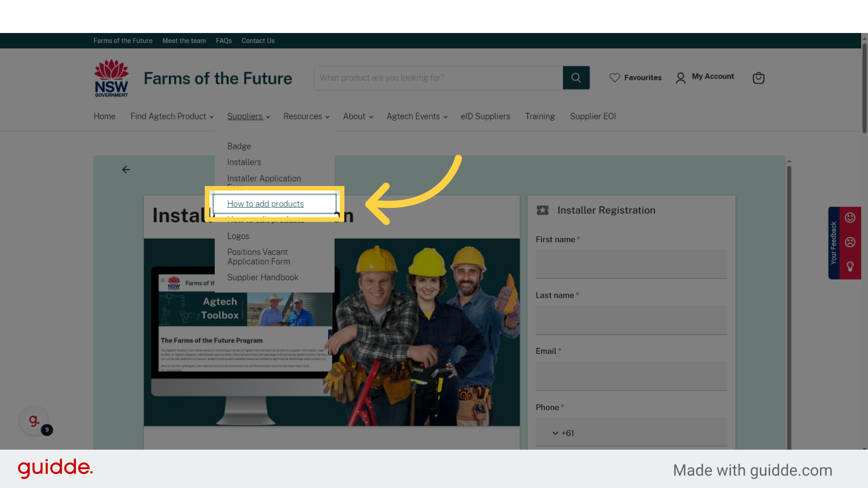Screen dimensions: 868x488
Task: Open the +61 phone country code dropdown
Action: click(x=562, y=433)
